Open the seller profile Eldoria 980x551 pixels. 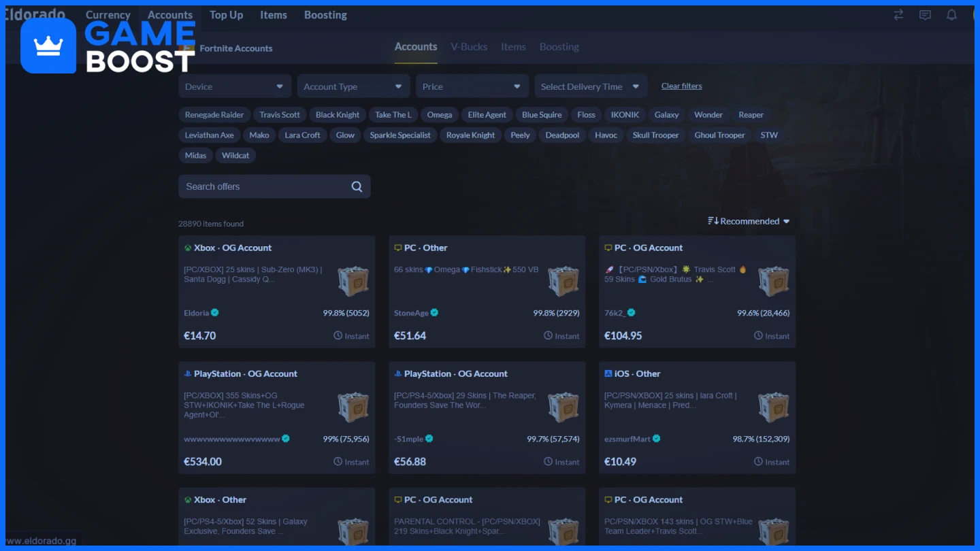pyautogui.click(x=196, y=313)
